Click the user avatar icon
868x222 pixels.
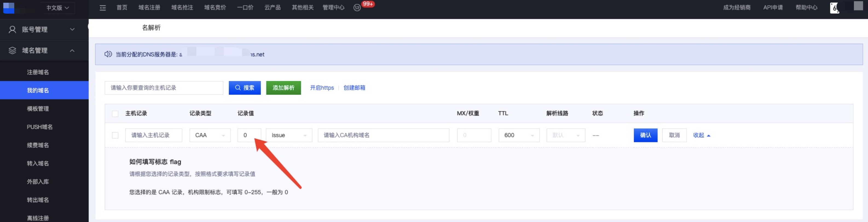834,8
